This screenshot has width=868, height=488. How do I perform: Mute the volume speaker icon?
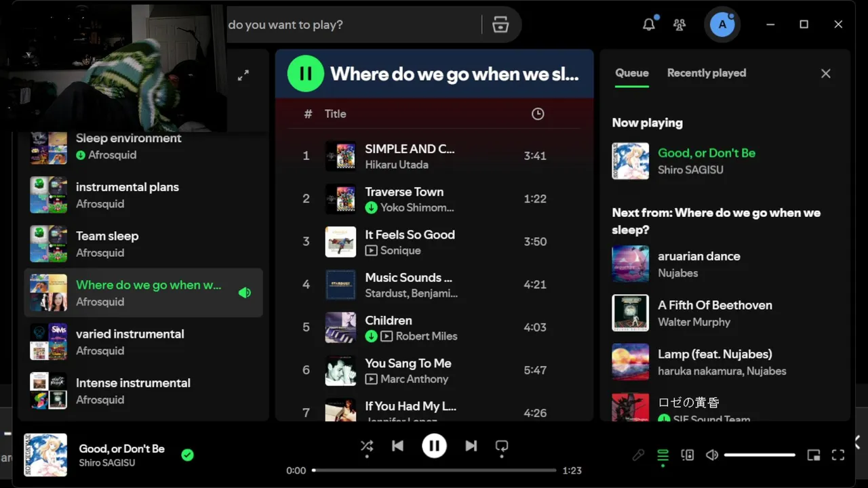coord(712,455)
